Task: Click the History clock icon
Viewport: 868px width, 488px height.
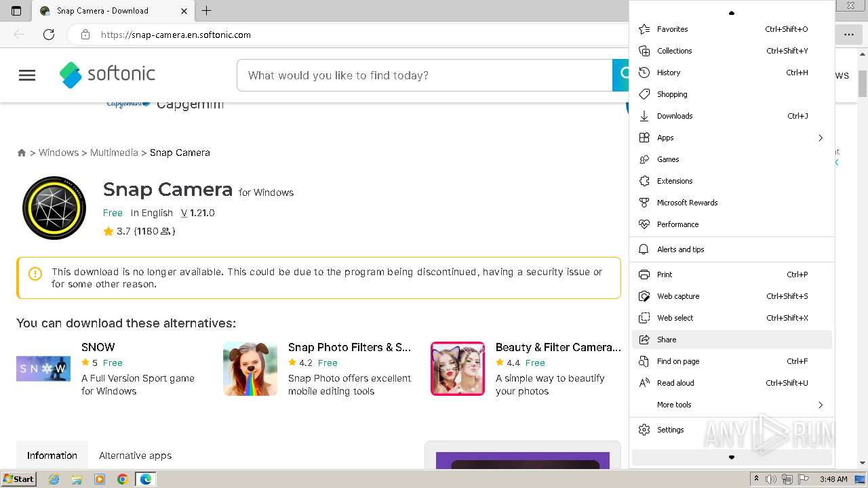Action: point(644,73)
